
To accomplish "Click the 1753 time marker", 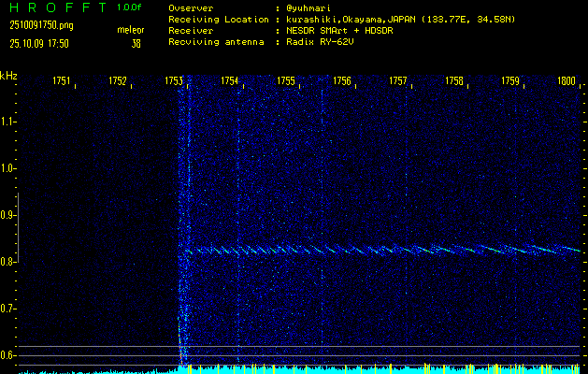I will (x=173, y=81).
